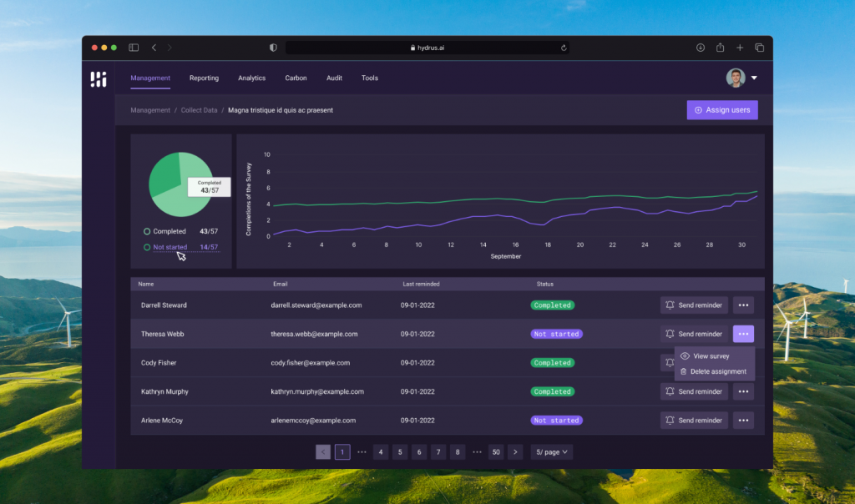
Task: Click the bell icon in Arlene McCoy's row
Action: pyautogui.click(x=670, y=420)
